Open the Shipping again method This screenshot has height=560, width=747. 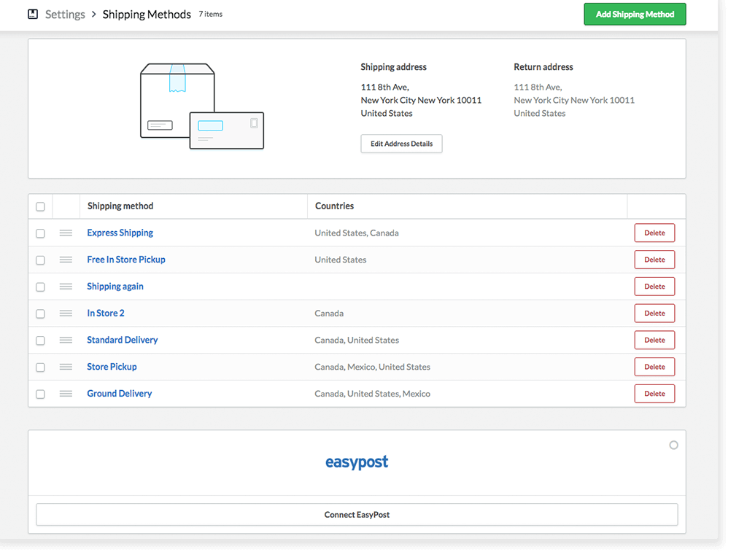(x=115, y=286)
